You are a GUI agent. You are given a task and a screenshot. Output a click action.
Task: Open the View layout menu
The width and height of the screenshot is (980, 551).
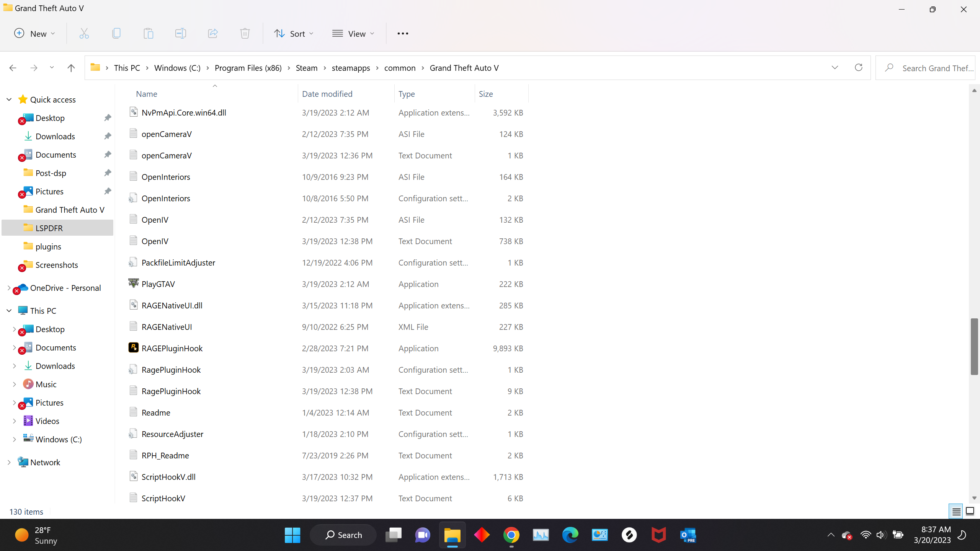353,34
